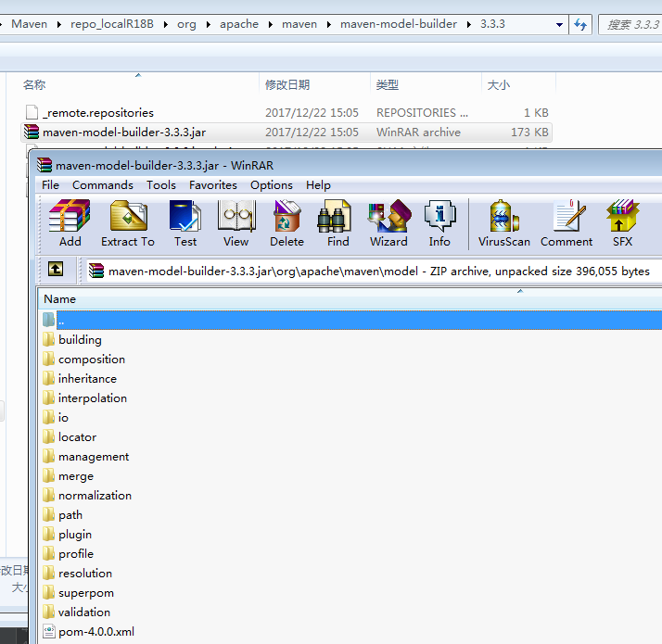Expand the arrow after Maven breadcrumb

coord(59,24)
